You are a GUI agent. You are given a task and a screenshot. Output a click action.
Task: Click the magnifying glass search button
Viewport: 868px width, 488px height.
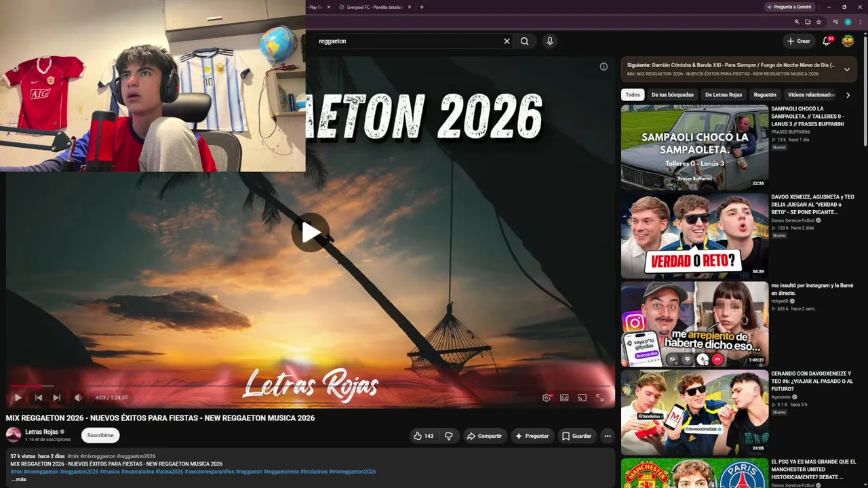[525, 41]
